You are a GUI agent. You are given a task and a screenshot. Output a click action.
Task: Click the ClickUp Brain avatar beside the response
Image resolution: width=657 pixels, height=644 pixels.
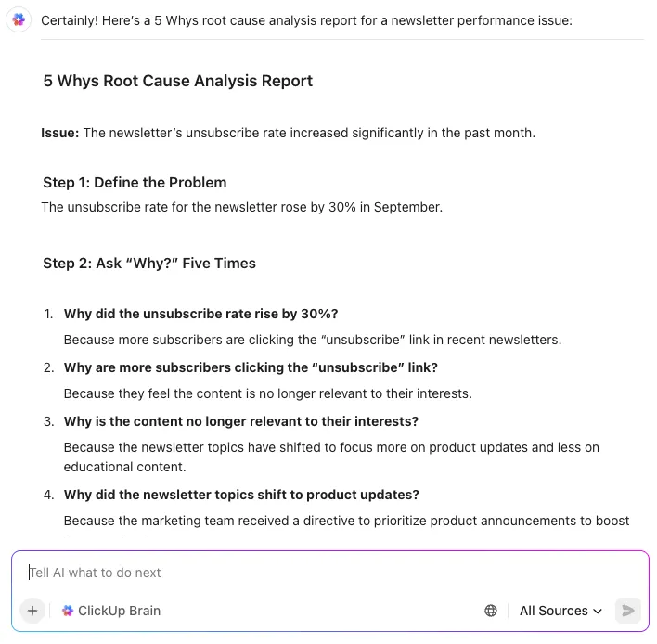[19, 19]
